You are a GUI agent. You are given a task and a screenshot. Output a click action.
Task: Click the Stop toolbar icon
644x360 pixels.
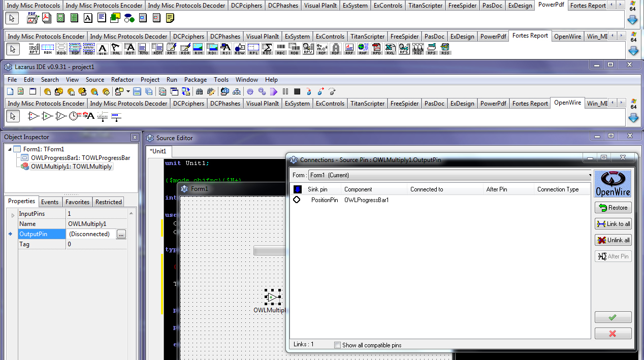coord(297,92)
